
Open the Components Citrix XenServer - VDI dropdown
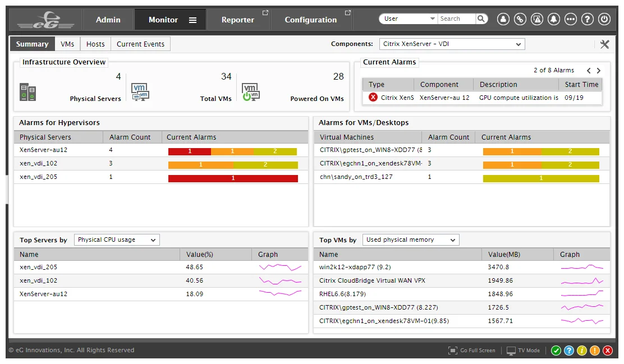point(452,44)
